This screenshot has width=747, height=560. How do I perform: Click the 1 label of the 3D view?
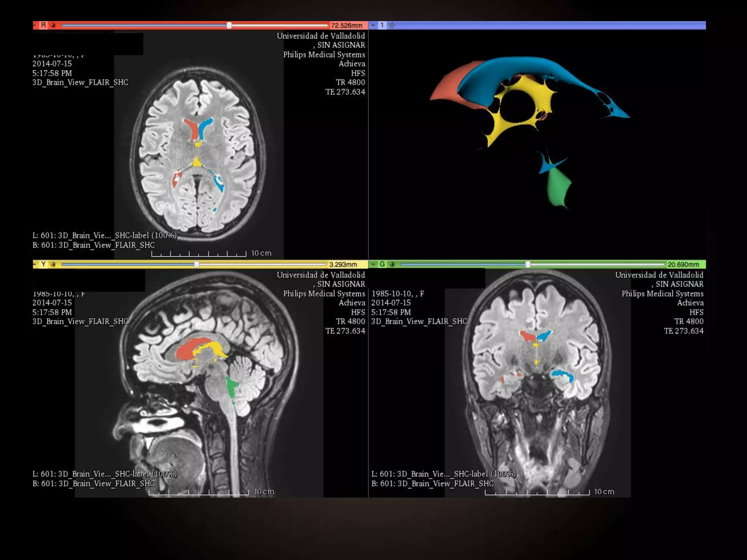pos(382,25)
